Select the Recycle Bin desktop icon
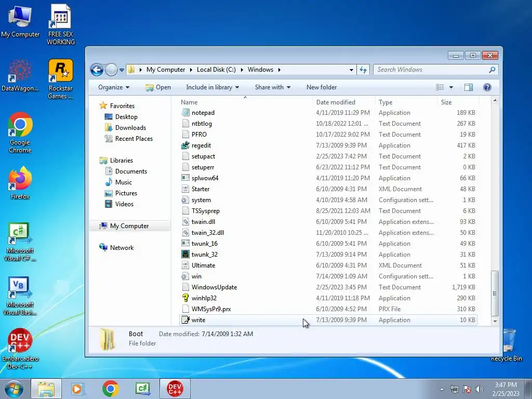 (x=507, y=345)
